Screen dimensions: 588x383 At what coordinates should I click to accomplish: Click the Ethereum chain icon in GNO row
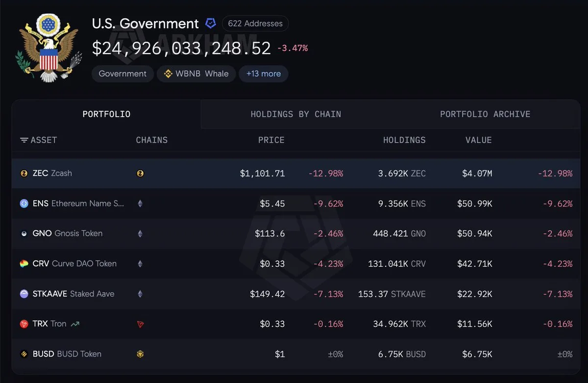point(140,233)
